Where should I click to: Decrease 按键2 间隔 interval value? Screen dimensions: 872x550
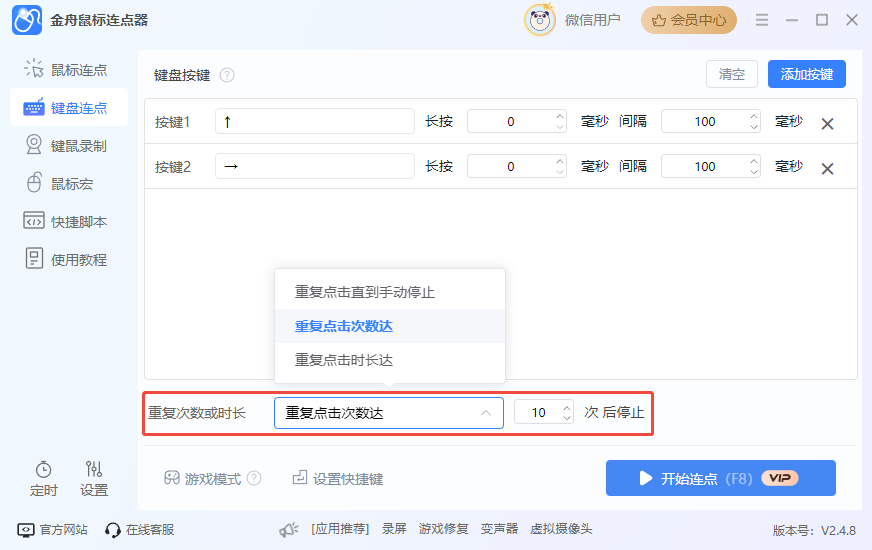coord(754,172)
